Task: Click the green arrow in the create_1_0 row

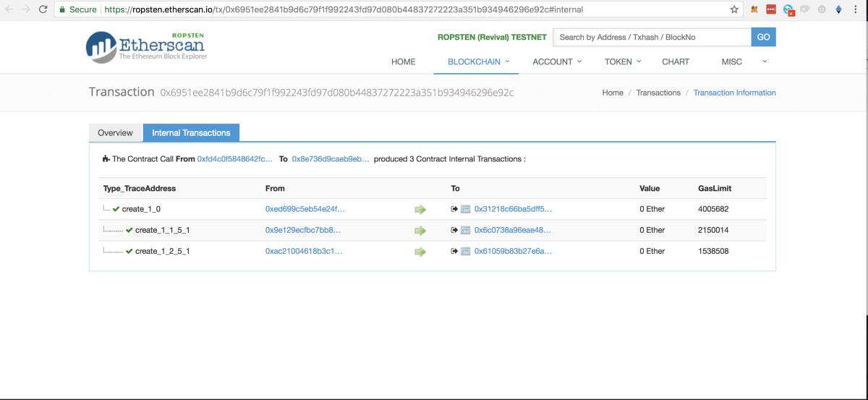Action: (420, 210)
